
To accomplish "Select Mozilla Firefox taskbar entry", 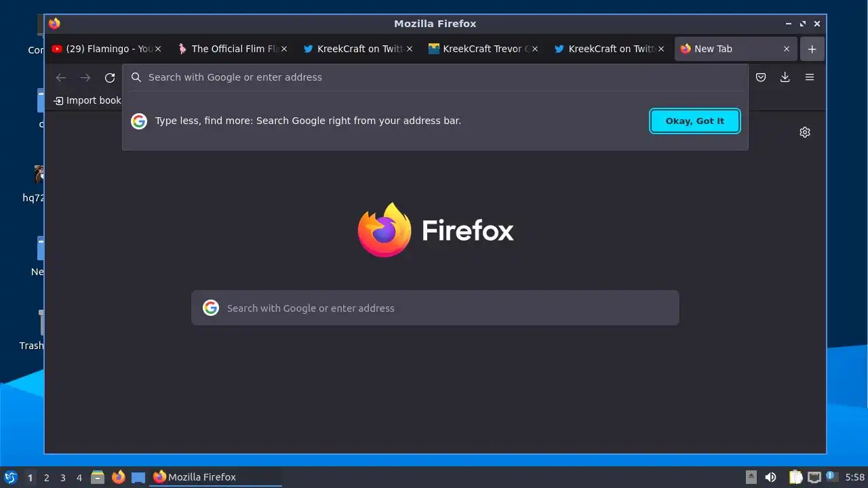I will tap(216, 477).
